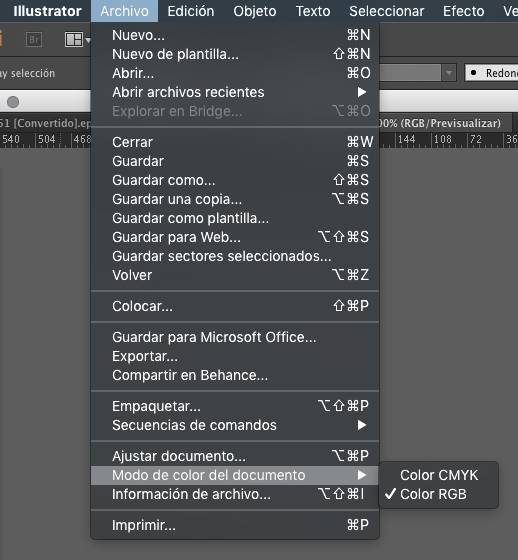The height and width of the screenshot is (560, 518).
Task: Open Modo de color del documento submenu
Action: point(235,475)
